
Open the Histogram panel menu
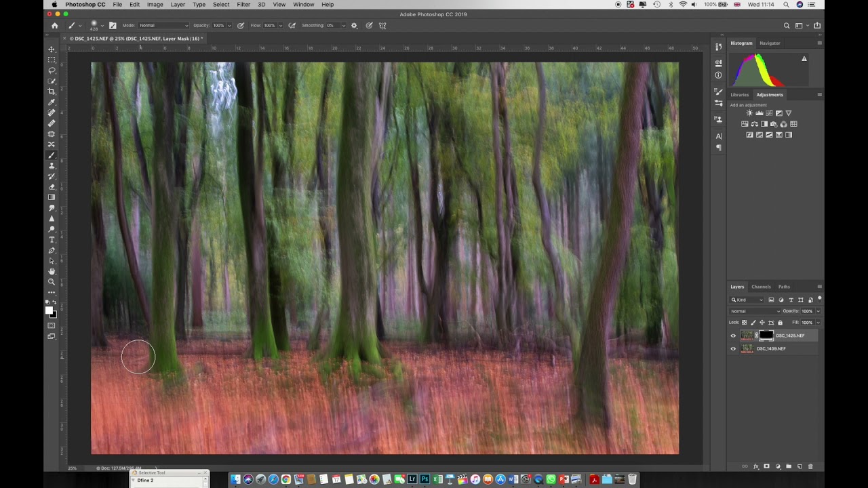819,43
